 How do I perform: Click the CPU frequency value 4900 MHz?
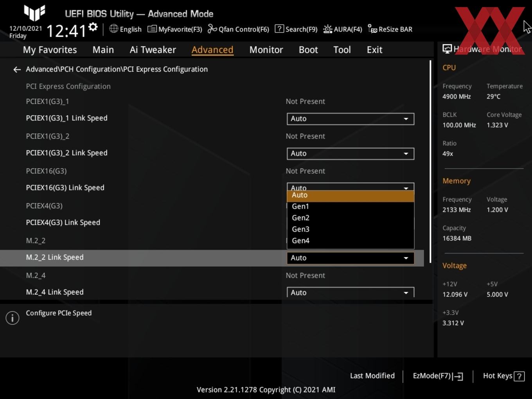point(457,96)
